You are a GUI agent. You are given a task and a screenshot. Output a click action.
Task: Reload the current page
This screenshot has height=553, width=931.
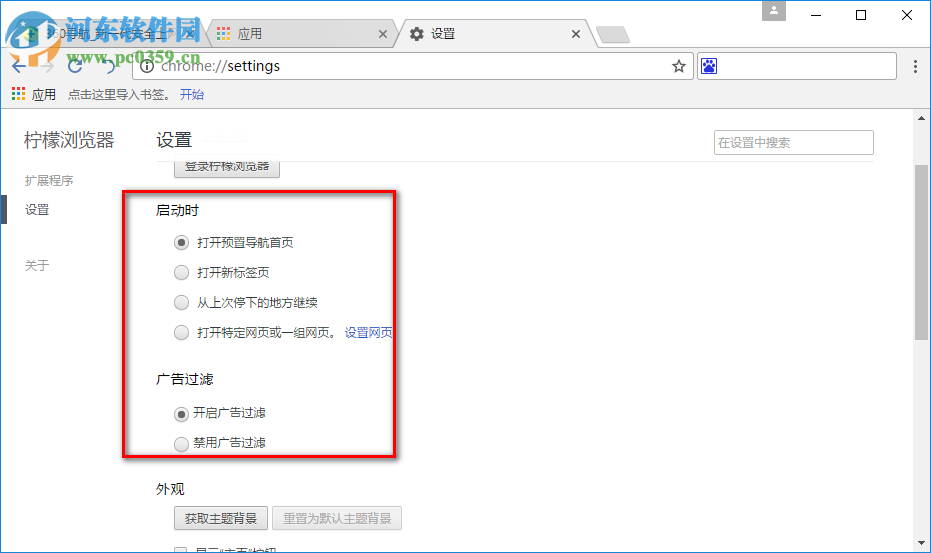point(75,66)
